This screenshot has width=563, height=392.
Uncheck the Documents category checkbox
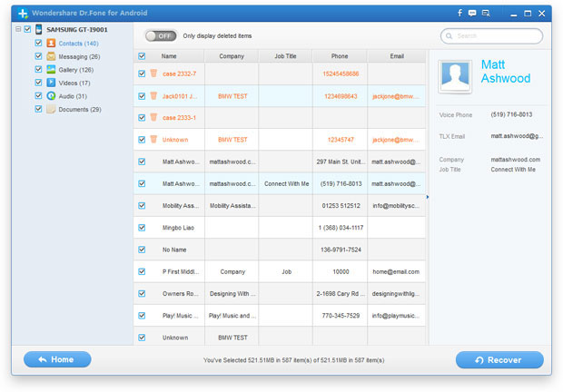click(38, 109)
